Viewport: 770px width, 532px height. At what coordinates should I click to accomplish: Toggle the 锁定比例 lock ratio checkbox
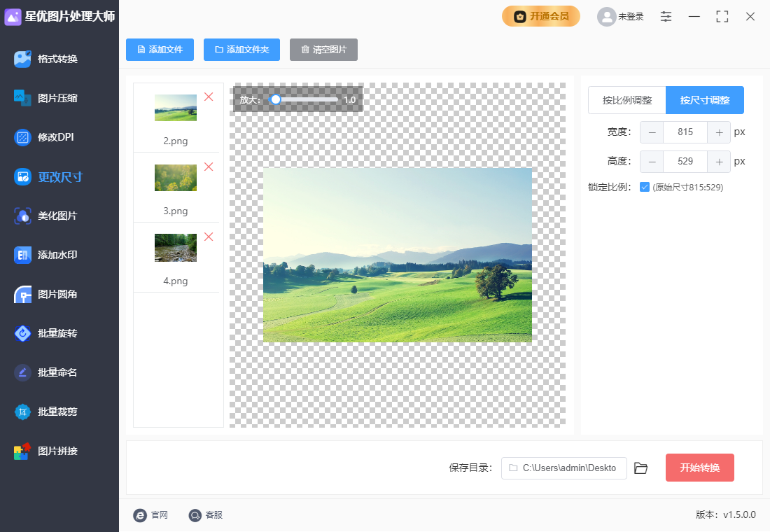pyautogui.click(x=645, y=187)
